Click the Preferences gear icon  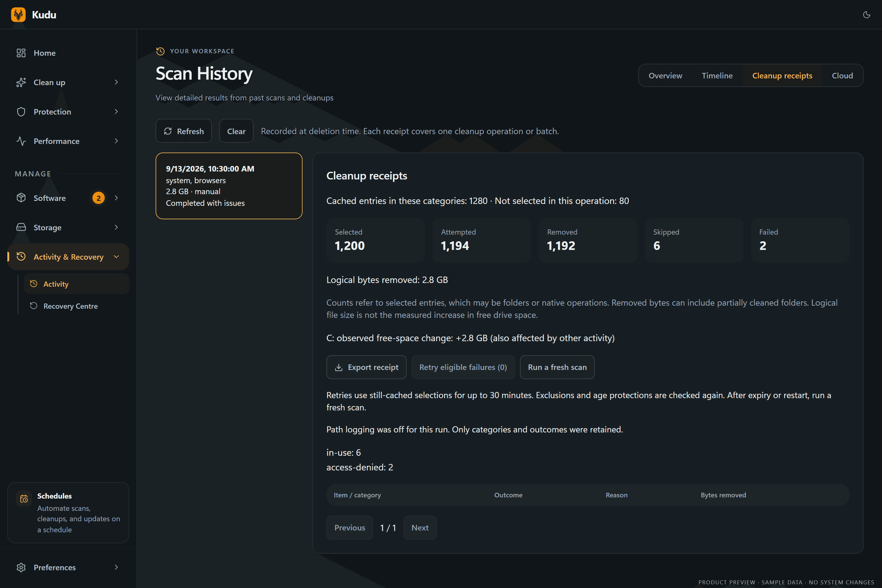21,567
